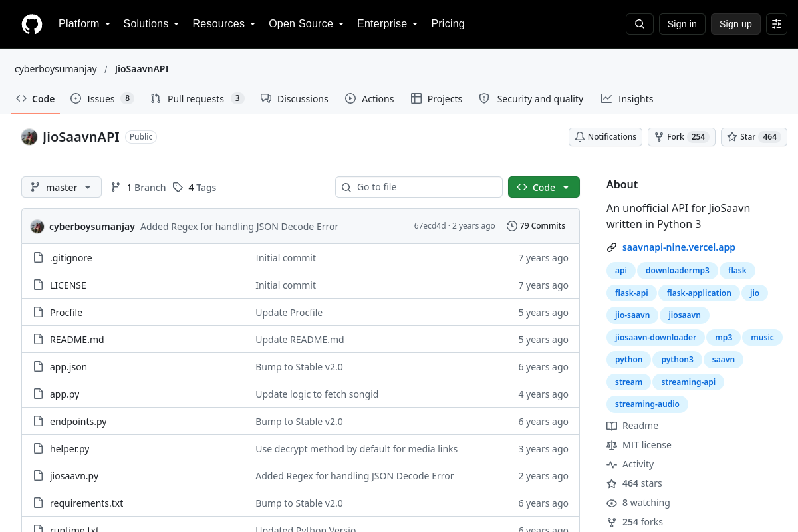This screenshot has height=532, width=798.
Task: Click the star icon beside 464 stars
Action: [x=612, y=483]
